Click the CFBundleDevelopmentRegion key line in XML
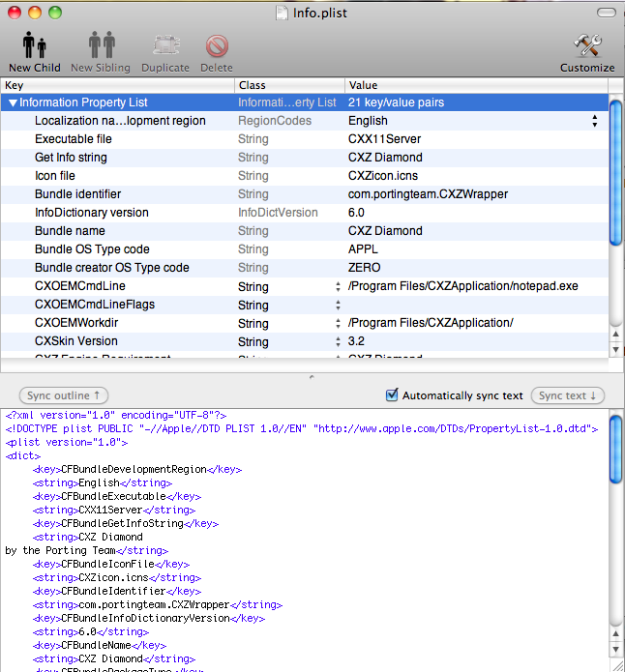Image resolution: width=625 pixels, height=672 pixels. (x=137, y=470)
